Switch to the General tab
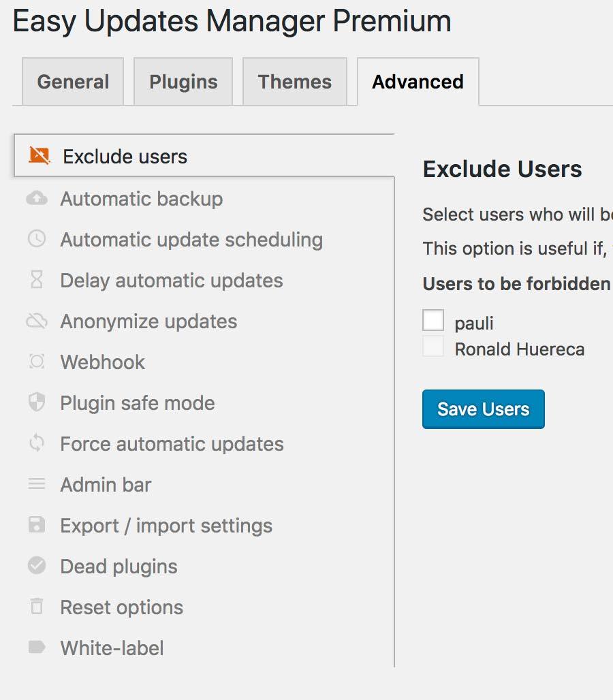613x700 pixels. point(73,81)
